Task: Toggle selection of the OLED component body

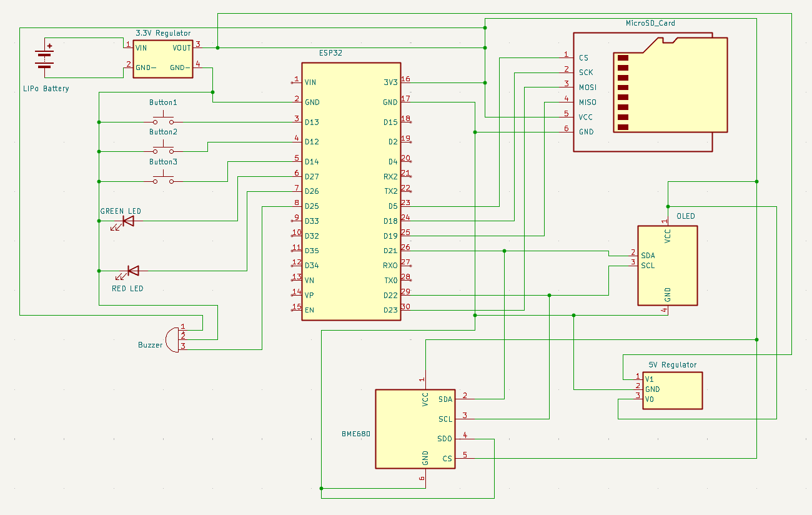Action: click(667, 265)
